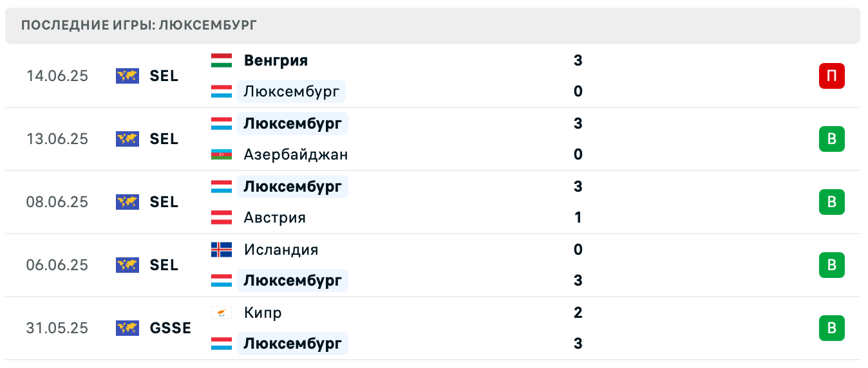Open the Австрия team link
Screen dimensions: 868x368
274,217
